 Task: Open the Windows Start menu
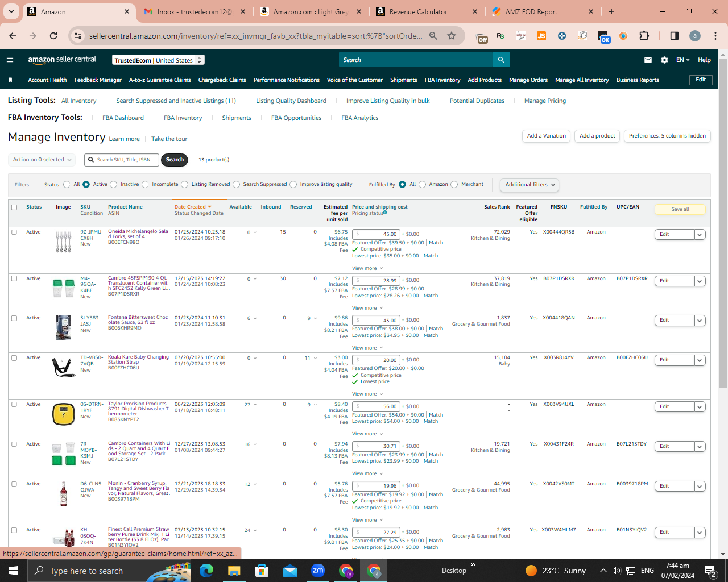tap(13, 571)
